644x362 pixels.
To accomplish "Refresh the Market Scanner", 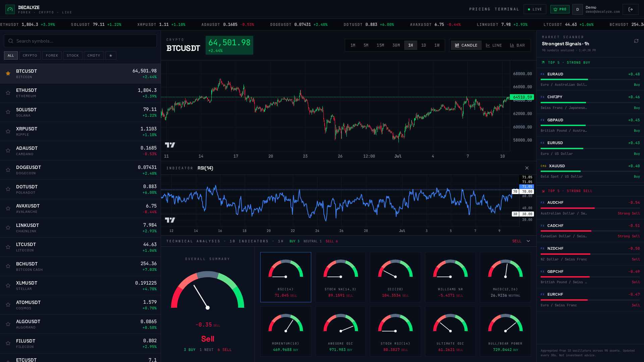I will coord(636,41).
